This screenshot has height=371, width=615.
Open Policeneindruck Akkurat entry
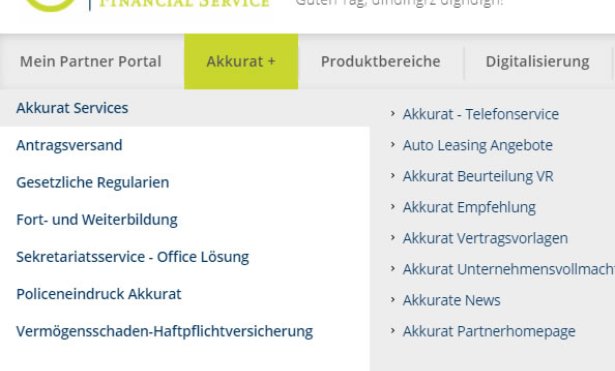tap(99, 294)
